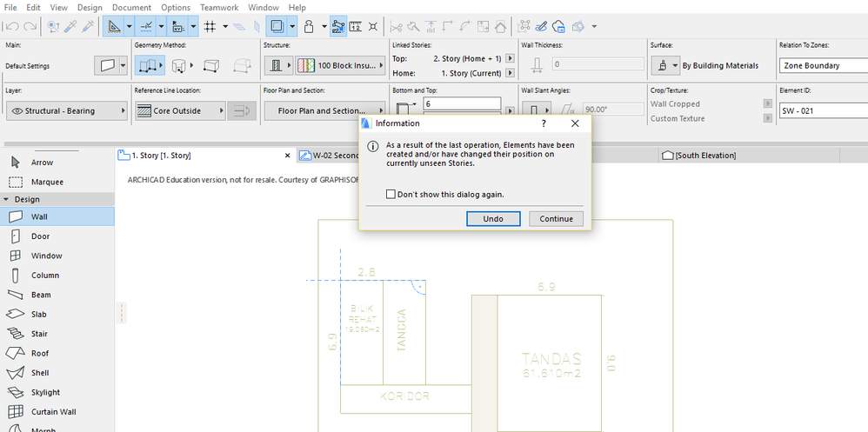
Task: Open the Edit menu
Action: [x=33, y=8]
